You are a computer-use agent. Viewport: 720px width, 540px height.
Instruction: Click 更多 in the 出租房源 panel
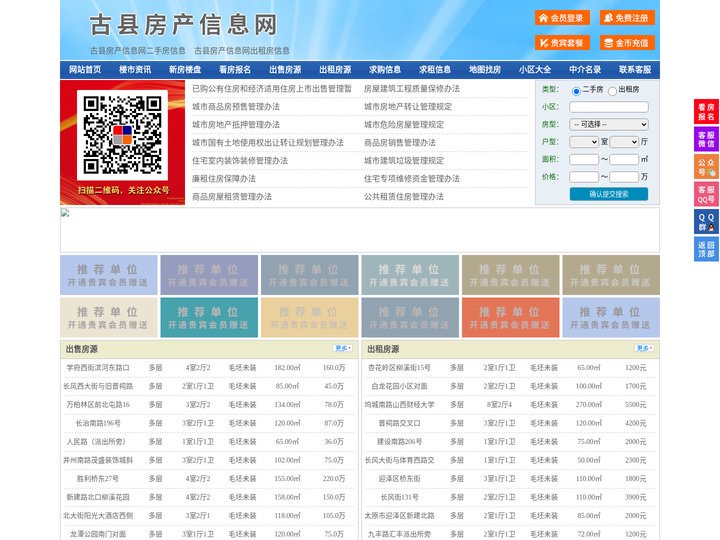644,349
